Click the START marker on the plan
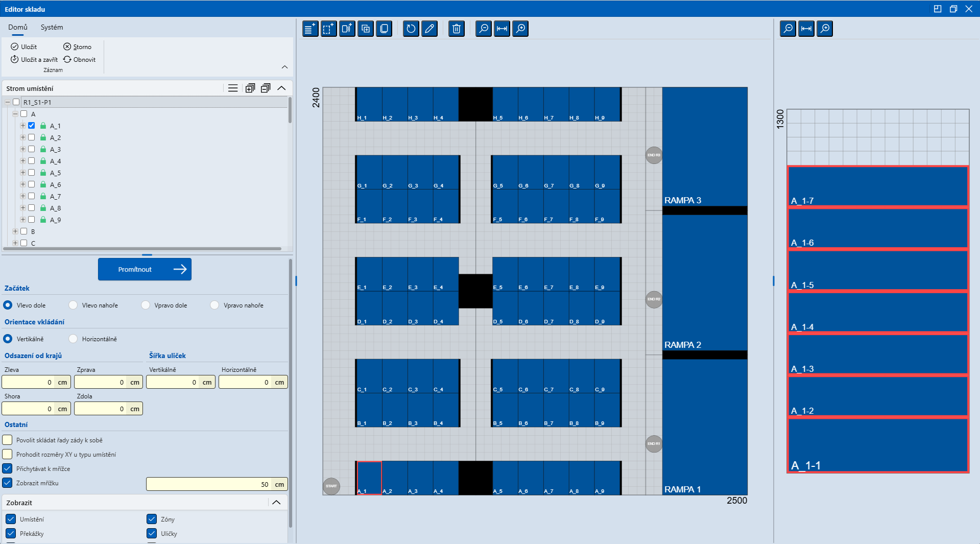Viewport: 980px width, 544px height. [331, 486]
